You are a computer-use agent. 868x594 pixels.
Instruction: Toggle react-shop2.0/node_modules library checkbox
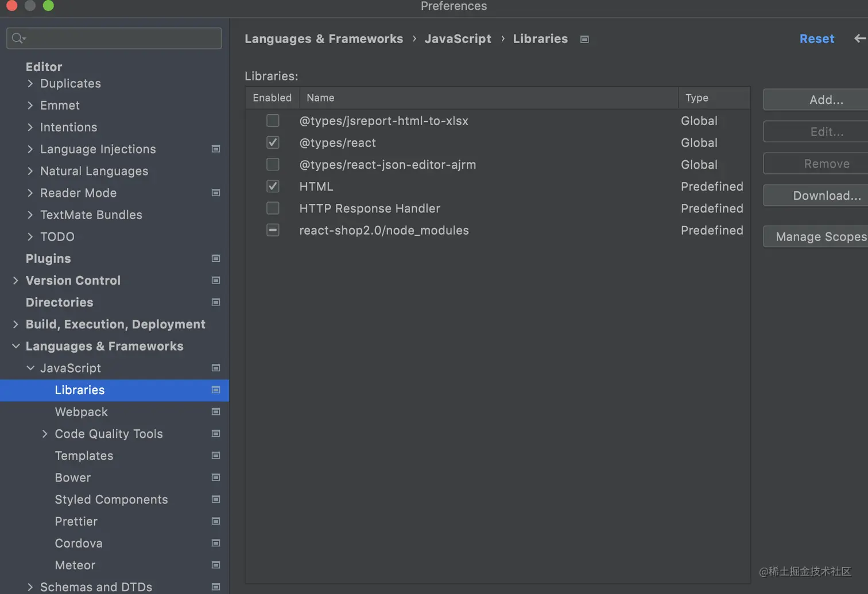(273, 230)
